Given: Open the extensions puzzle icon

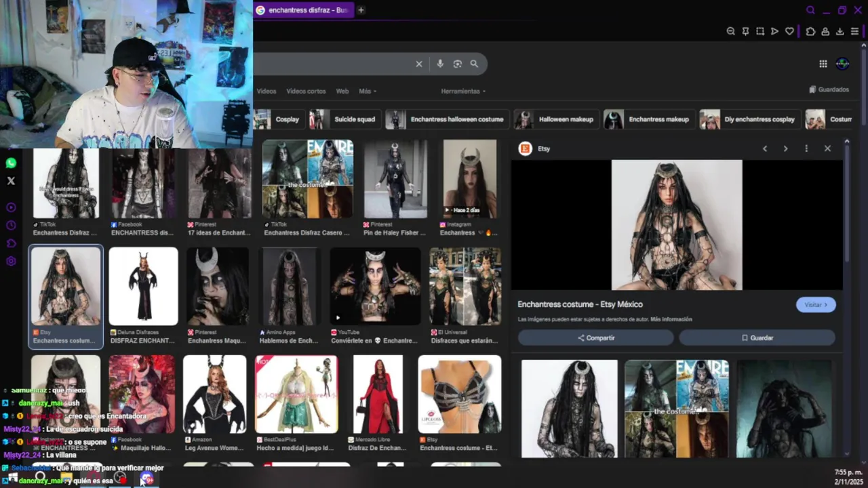Looking at the screenshot, I should (810, 31).
